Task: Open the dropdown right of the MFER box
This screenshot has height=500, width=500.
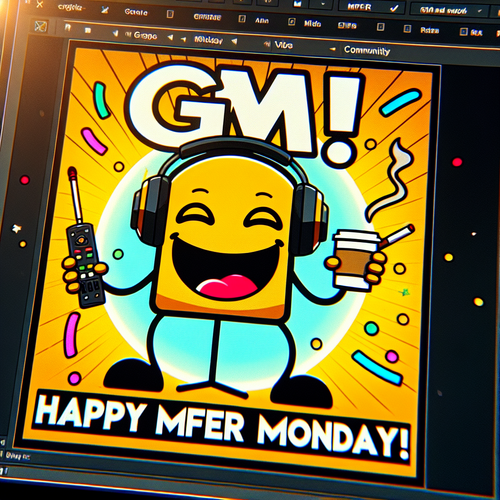Action: 449,11
